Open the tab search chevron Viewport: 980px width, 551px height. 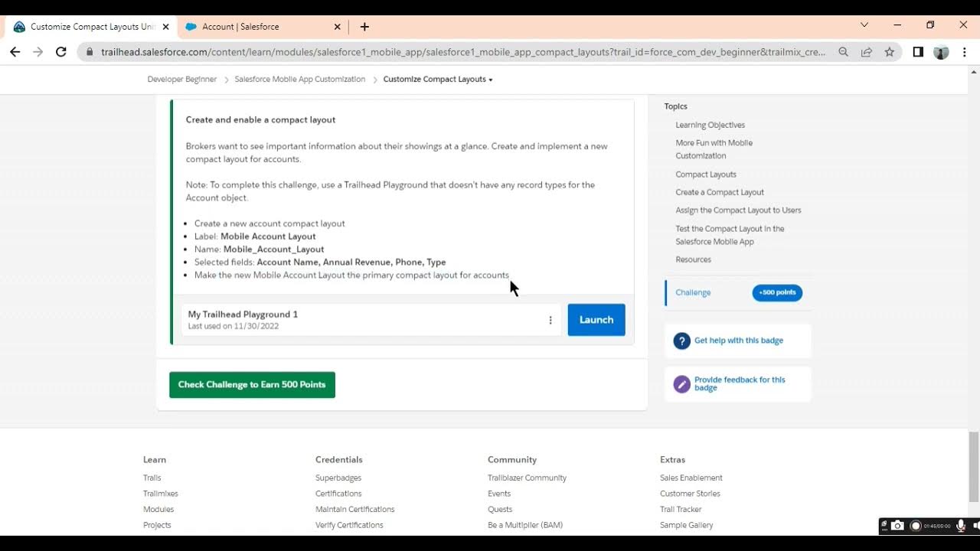tap(864, 25)
